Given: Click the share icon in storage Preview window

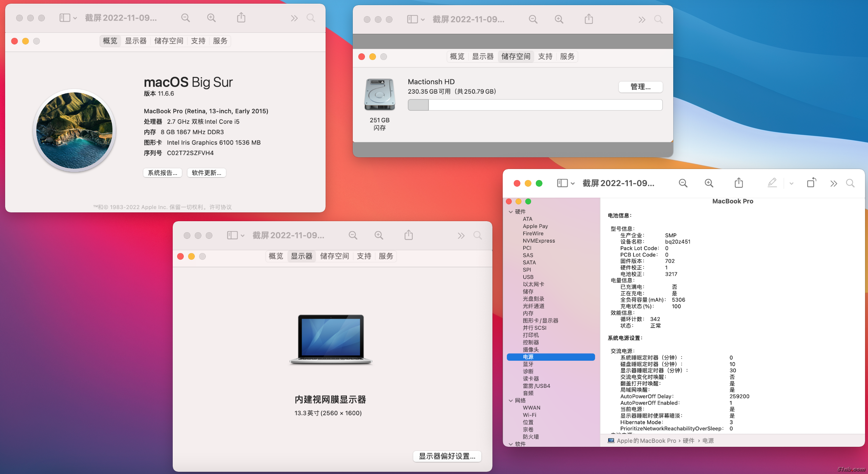Looking at the screenshot, I should [x=589, y=19].
